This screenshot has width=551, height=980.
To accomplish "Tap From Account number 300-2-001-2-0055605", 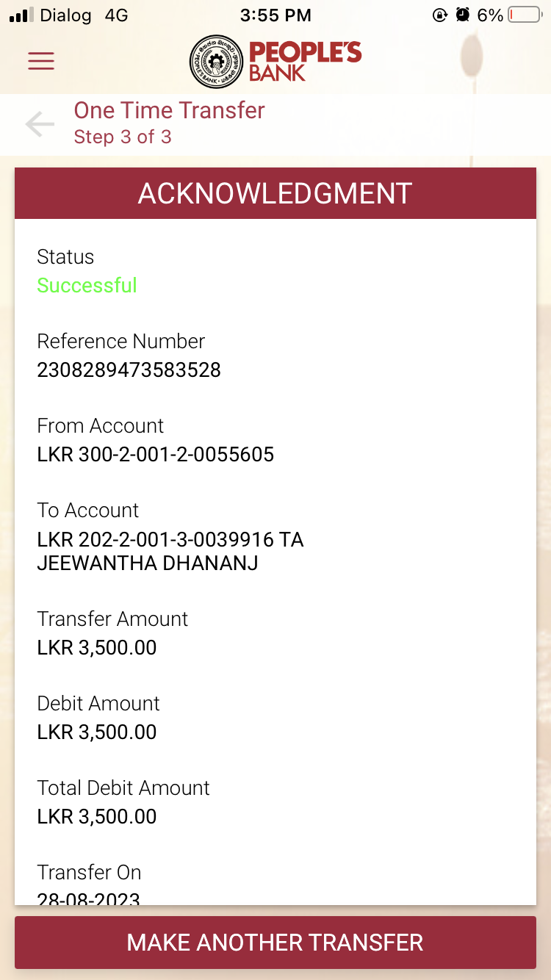I will [x=155, y=454].
